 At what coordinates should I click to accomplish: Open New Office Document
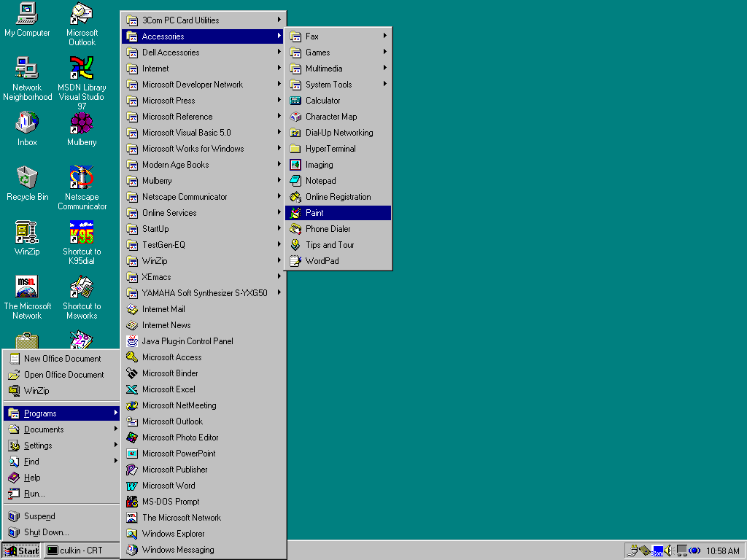[62, 359]
